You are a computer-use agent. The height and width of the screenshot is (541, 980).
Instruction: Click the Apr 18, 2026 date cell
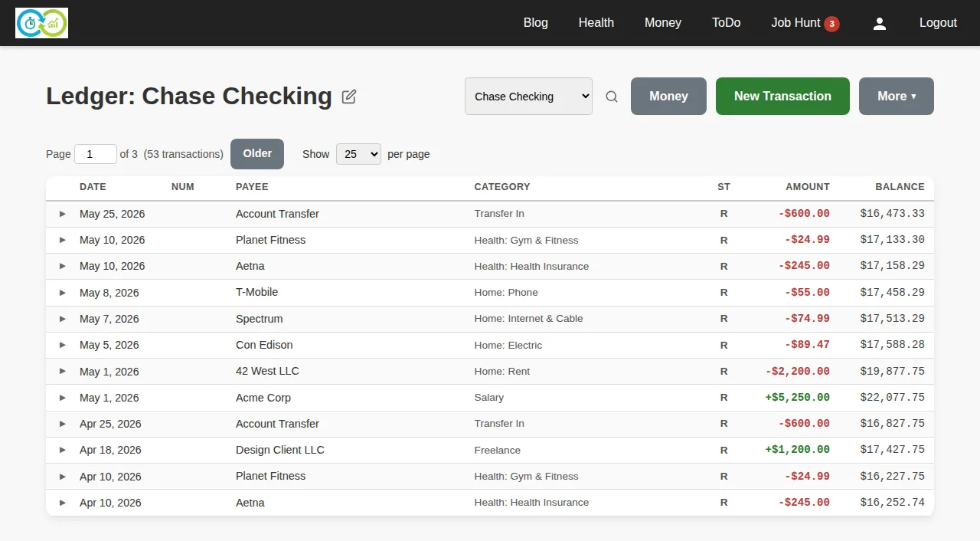(x=110, y=450)
